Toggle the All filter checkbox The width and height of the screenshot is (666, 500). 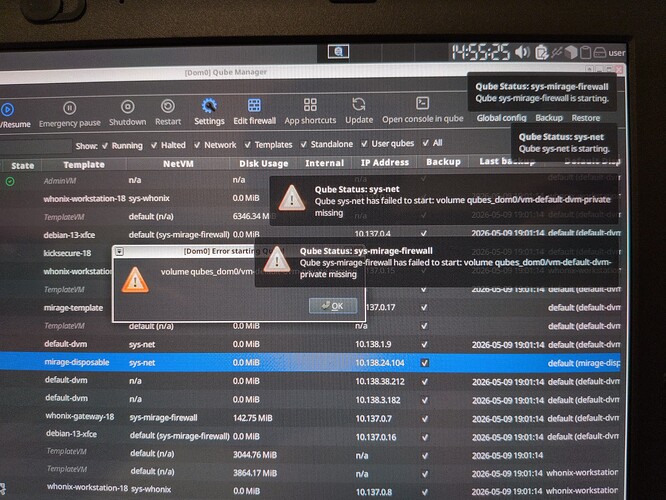tap(426, 143)
